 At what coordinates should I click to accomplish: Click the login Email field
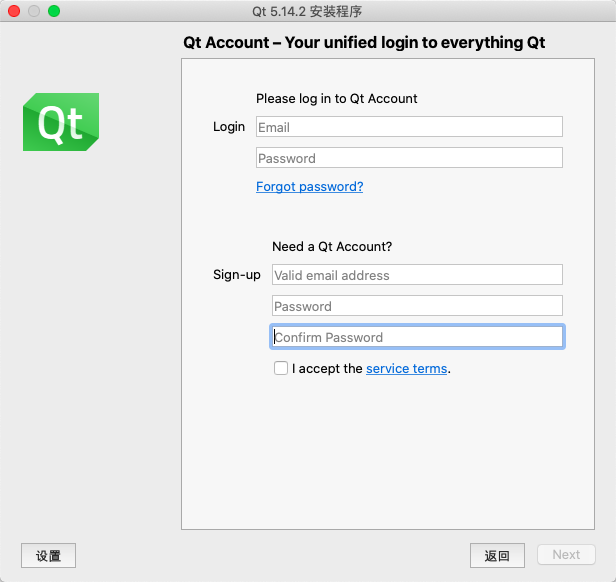(409, 127)
